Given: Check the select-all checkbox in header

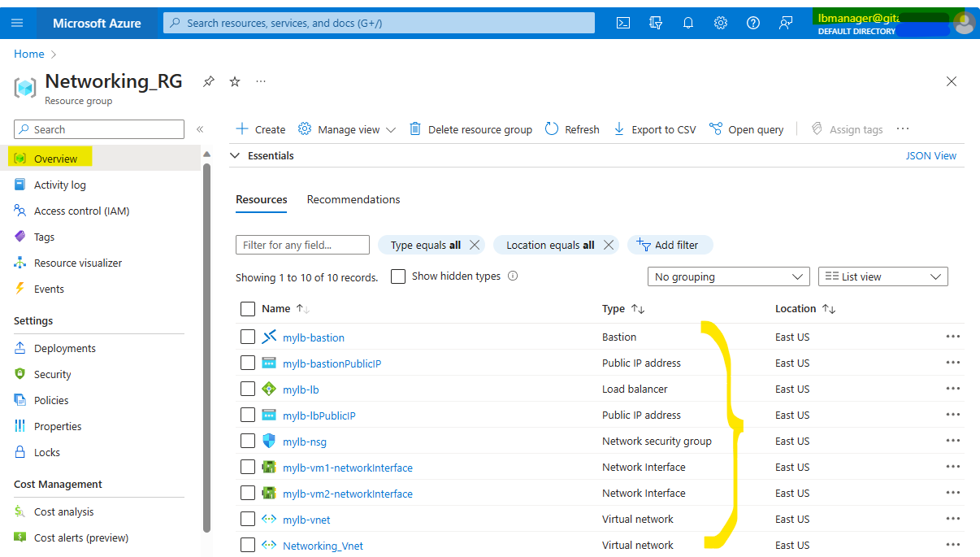Looking at the screenshot, I should coord(248,309).
